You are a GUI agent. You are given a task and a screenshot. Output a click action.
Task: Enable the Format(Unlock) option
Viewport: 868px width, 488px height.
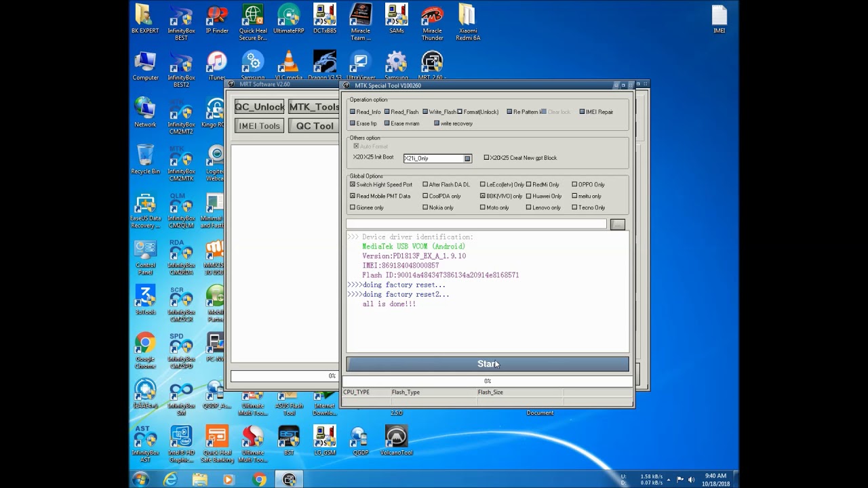[x=460, y=112]
